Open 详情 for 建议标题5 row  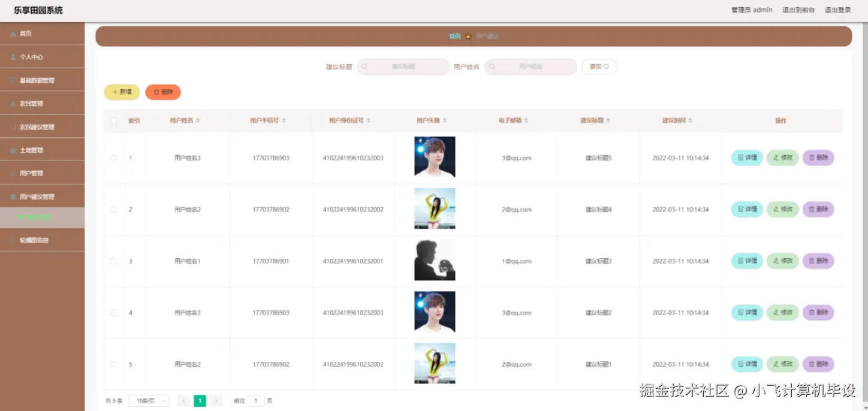(x=747, y=158)
